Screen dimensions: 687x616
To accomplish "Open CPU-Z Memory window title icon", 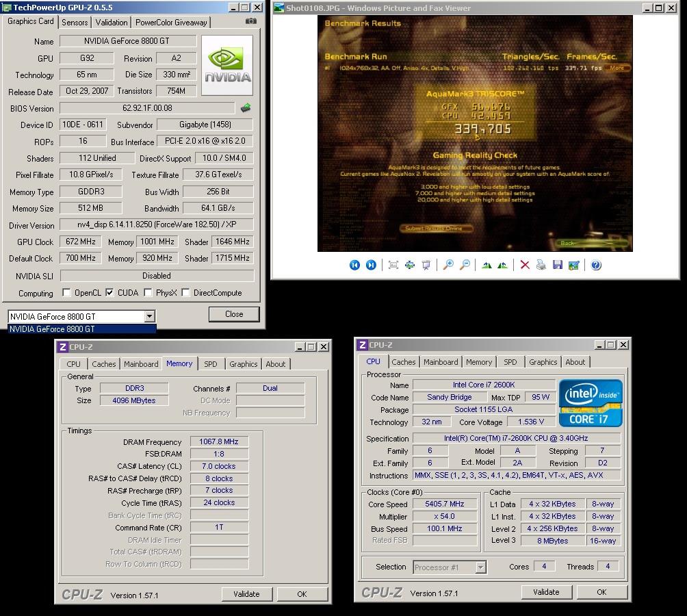I will (63, 347).
